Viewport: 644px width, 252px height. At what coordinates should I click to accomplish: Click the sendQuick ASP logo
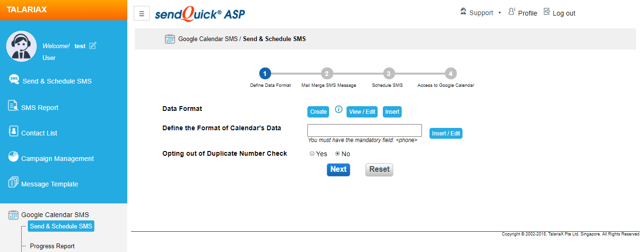click(x=200, y=14)
